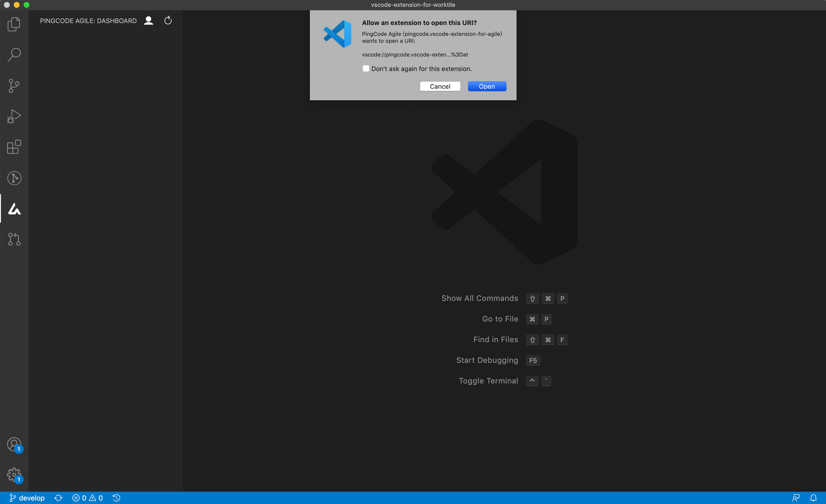Click the history clock icon in status bar

[116, 498]
